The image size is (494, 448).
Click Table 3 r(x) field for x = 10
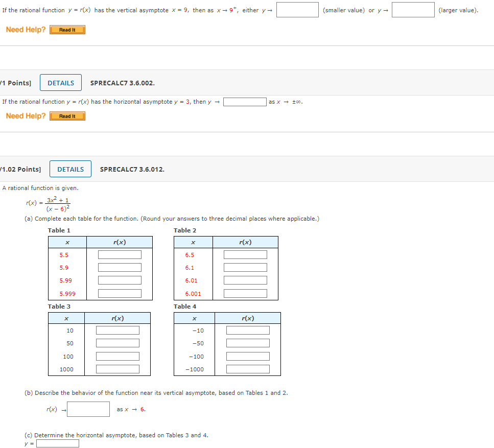pyautogui.click(x=117, y=330)
